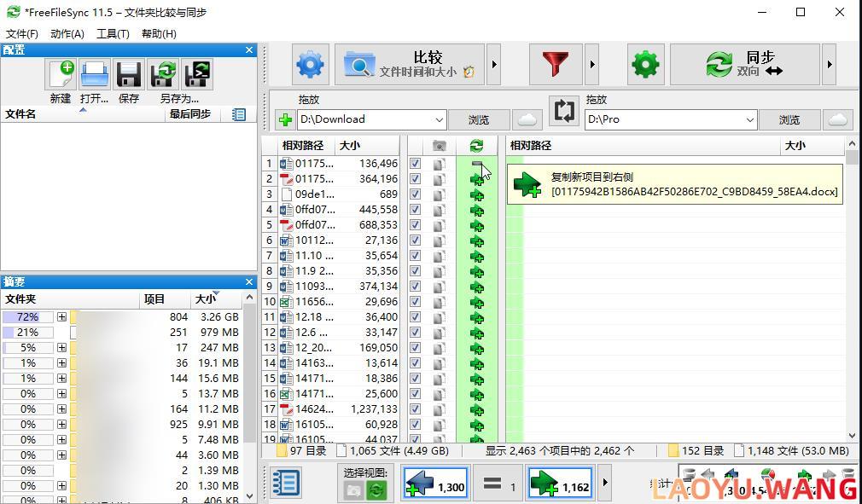Uncheck the checkbox for row 5

point(415,225)
